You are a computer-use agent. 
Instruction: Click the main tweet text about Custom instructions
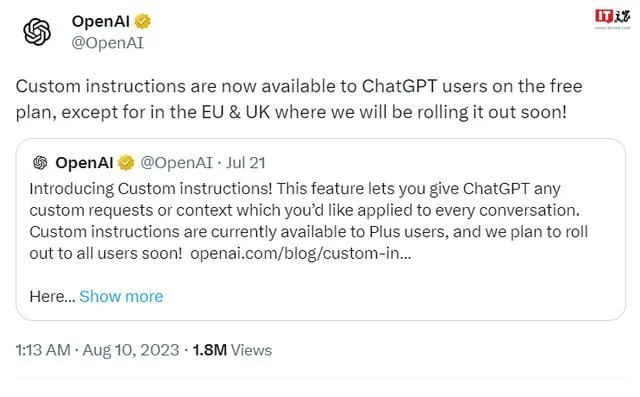tap(299, 99)
